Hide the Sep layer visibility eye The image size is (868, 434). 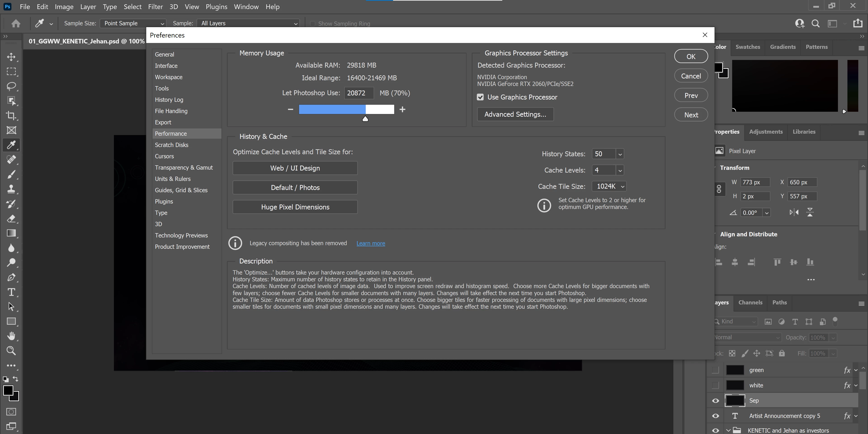point(715,401)
